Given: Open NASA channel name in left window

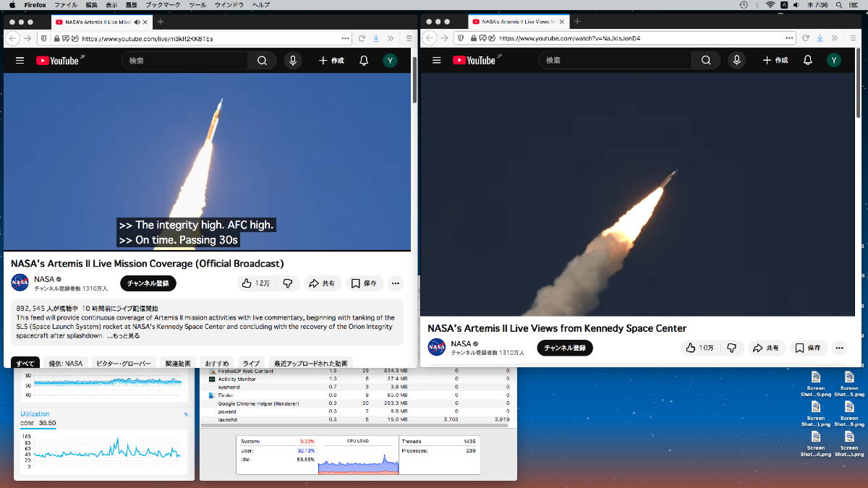Looking at the screenshot, I should click(44, 279).
